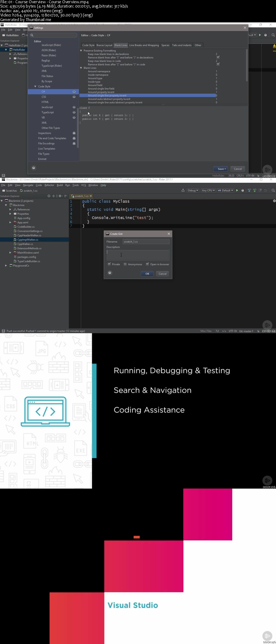This screenshot has height=644, width=276.
Task: Click the help icon in Create Gist dialog
Action: [110, 273]
